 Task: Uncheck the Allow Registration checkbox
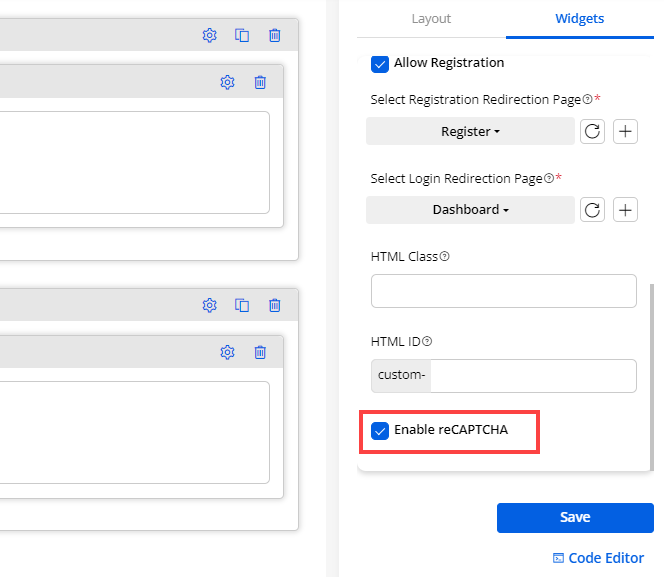tap(380, 64)
